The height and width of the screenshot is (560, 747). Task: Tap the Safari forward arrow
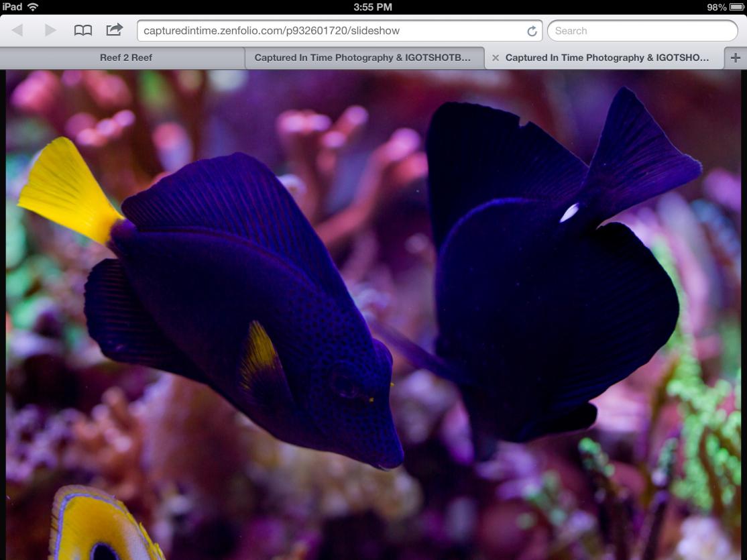[50, 30]
